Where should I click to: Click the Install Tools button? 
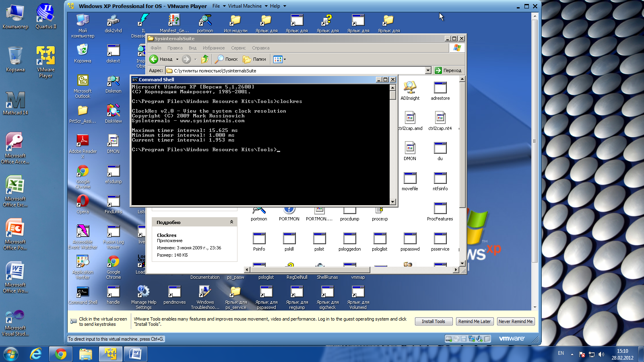(x=433, y=321)
